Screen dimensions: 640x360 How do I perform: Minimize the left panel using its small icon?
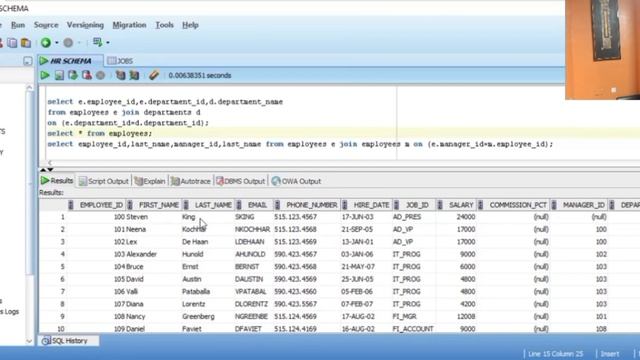27,61
